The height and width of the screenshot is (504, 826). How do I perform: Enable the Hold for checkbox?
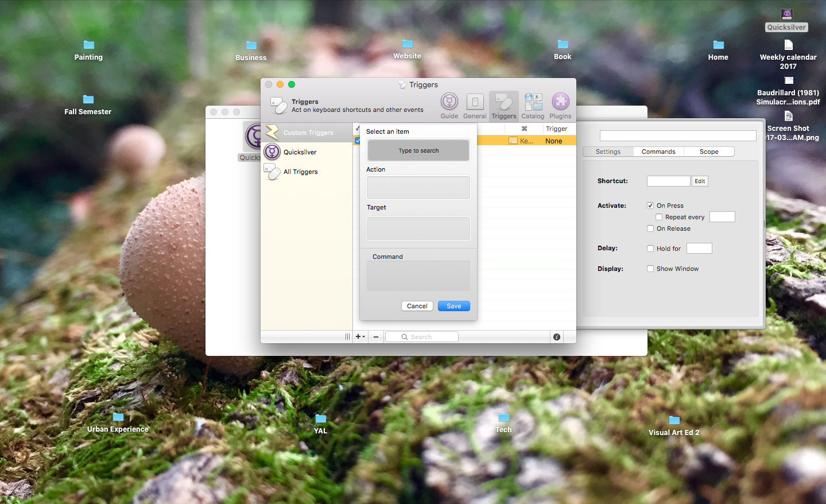coord(650,249)
